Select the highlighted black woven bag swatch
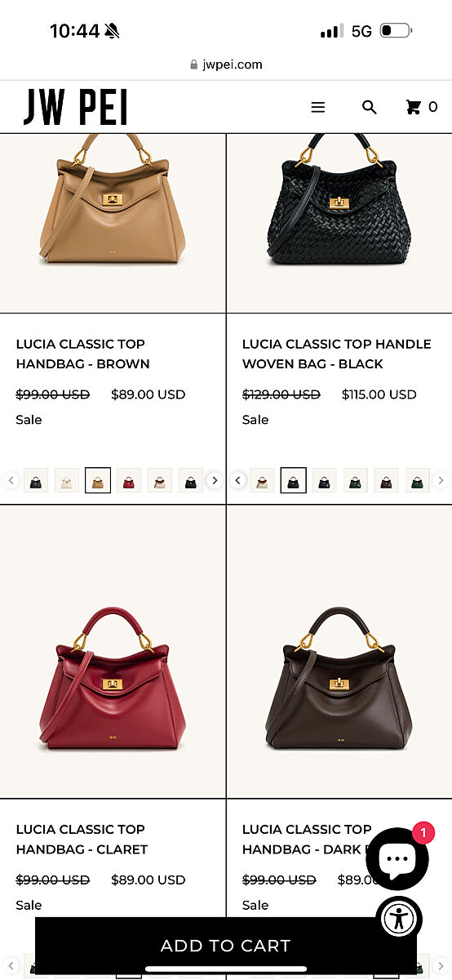 coord(294,480)
